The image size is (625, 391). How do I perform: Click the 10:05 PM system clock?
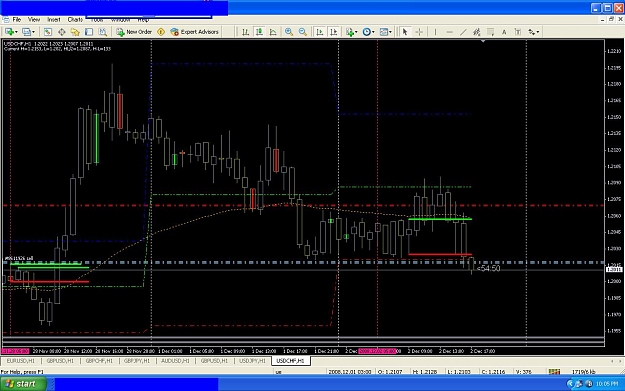(x=607, y=384)
